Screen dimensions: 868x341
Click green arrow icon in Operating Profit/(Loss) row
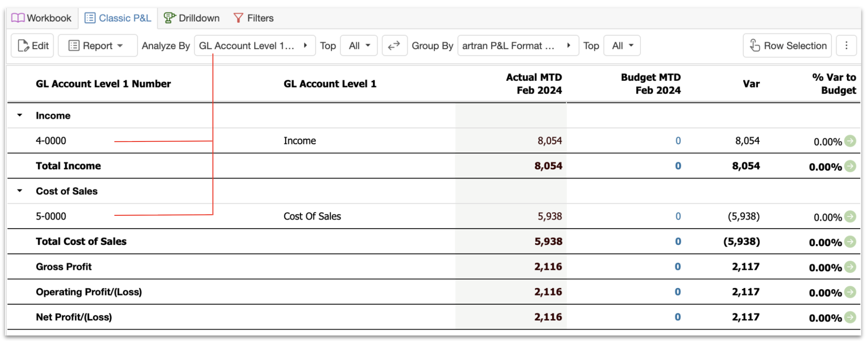(850, 292)
